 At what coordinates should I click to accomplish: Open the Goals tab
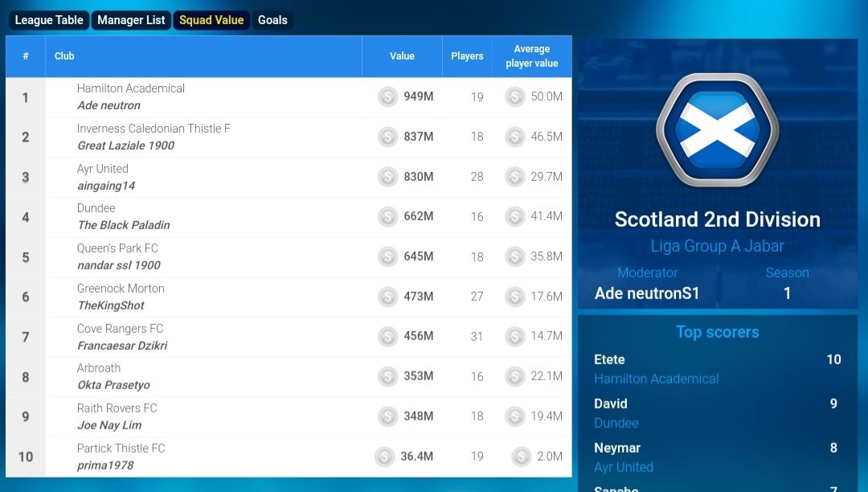[273, 20]
